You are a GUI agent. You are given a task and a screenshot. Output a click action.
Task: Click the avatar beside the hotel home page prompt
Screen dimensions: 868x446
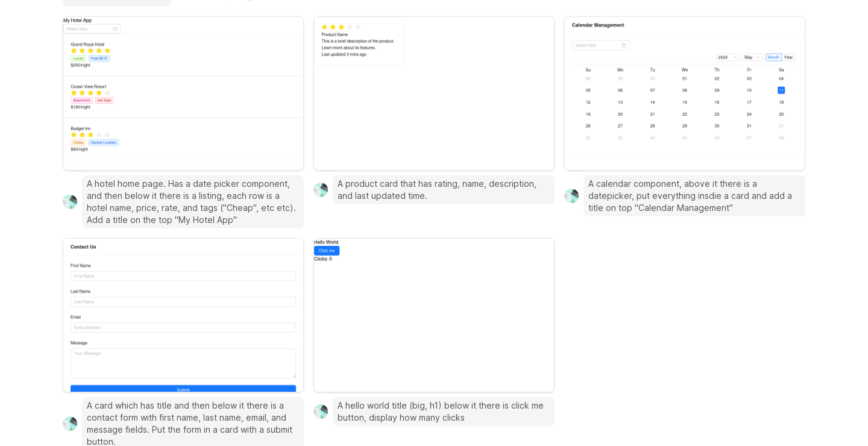pyautogui.click(x=70, y=202)
